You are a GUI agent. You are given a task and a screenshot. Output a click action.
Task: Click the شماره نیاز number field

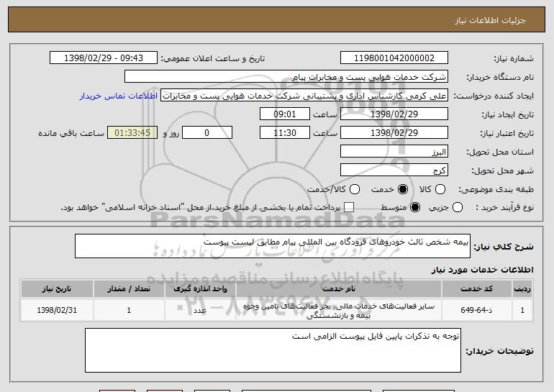[394, 58]
